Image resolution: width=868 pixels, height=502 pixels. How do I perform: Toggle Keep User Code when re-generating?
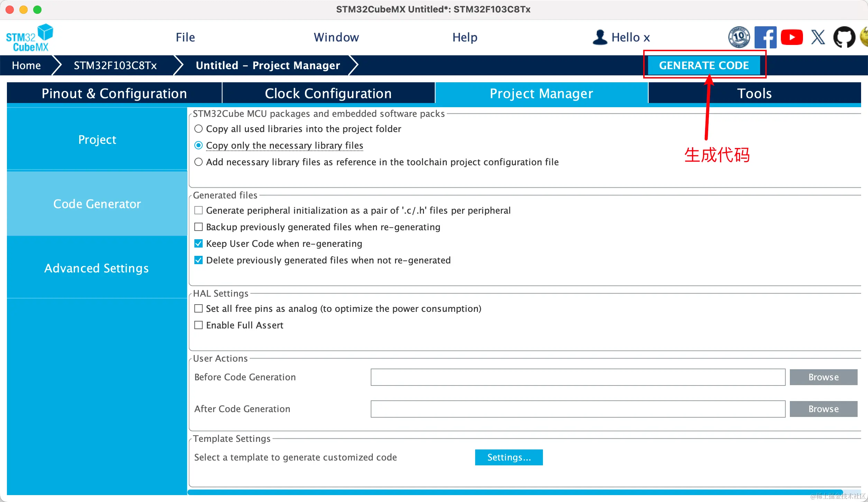[198, 243]
